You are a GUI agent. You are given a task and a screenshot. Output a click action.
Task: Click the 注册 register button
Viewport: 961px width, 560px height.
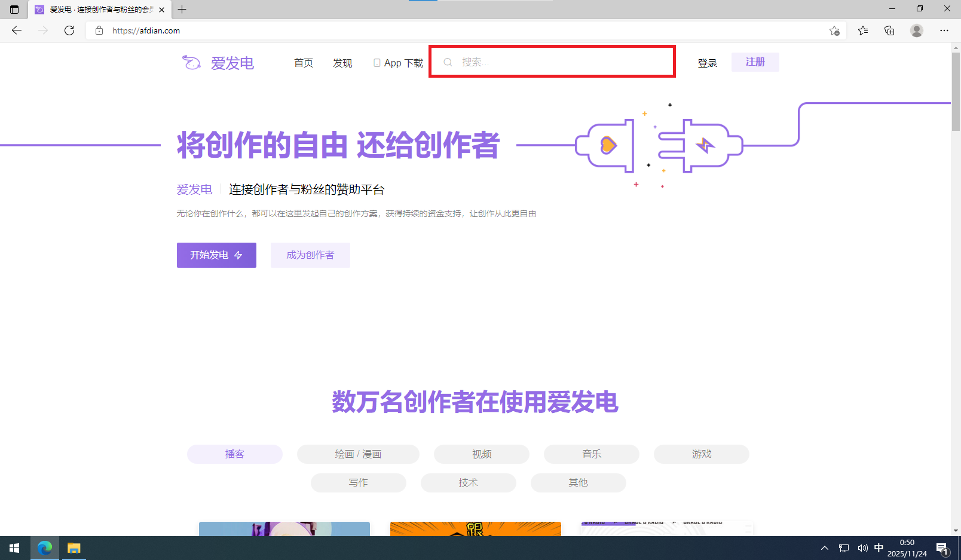click(x=755, y=62)
